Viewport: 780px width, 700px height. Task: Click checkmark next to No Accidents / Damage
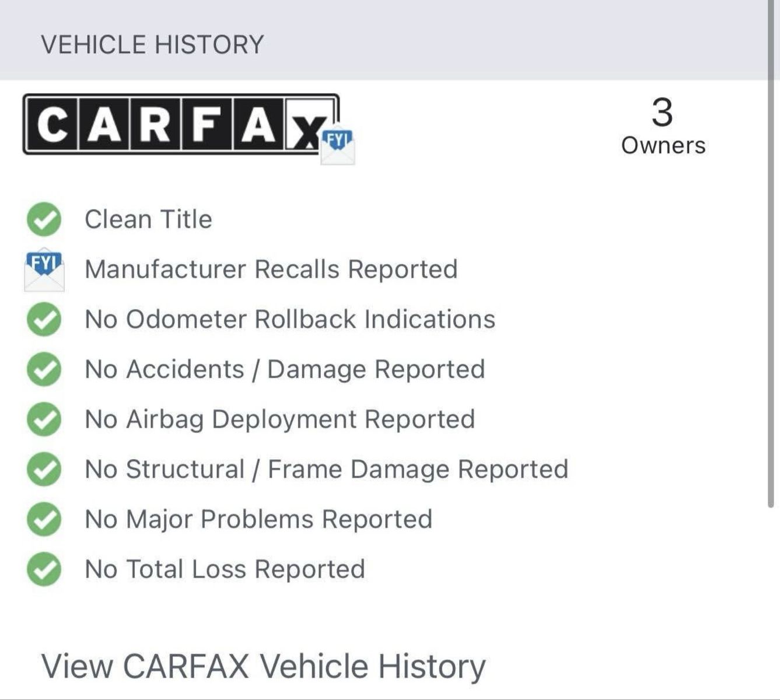[44, 369]
